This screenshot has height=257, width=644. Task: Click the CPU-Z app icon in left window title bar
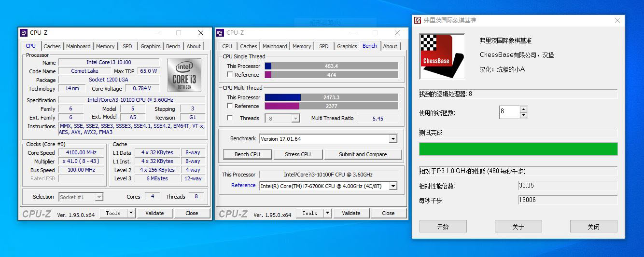pyautogui.click(x=24, y=33)
